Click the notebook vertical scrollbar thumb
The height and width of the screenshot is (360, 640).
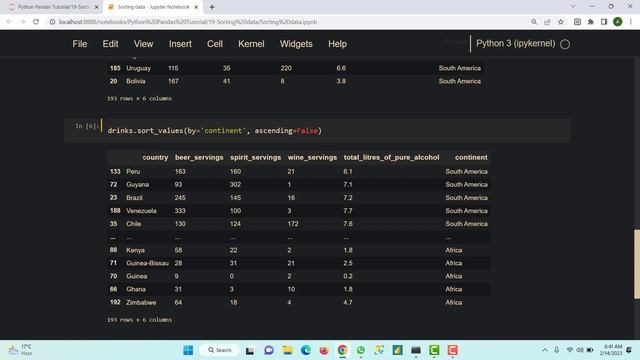point(637,264)
